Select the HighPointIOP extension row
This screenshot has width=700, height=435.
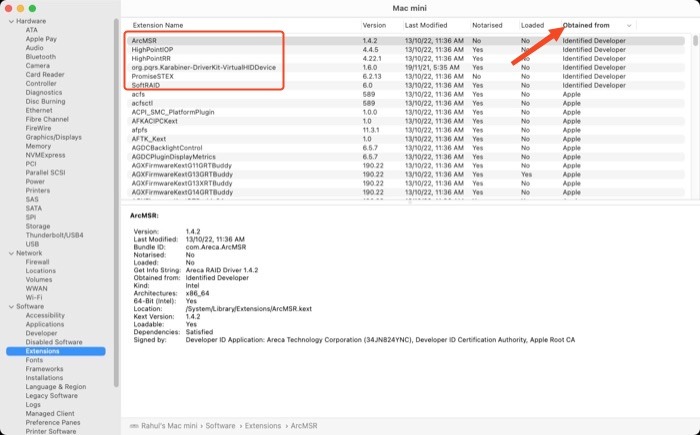tap(405, 50)
